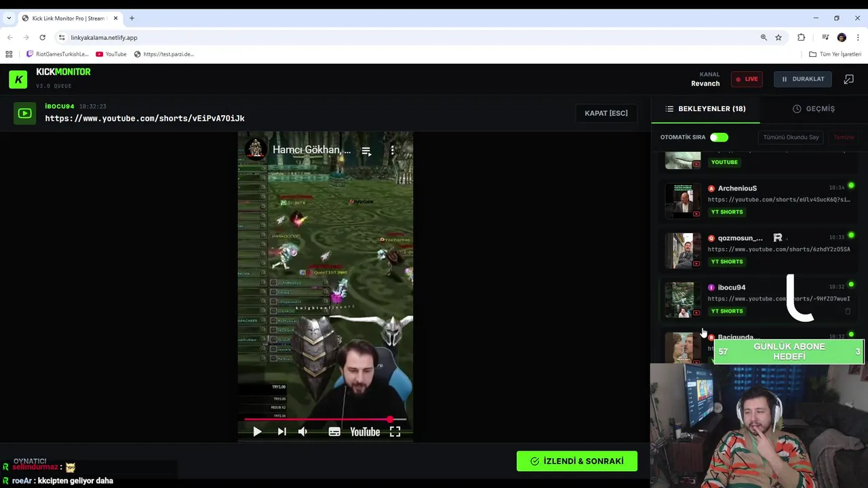This screenshot has height=488, width=868.
Task: Click the YOUTUBE tag on top queue entry
Action: (x=724, y=163)
